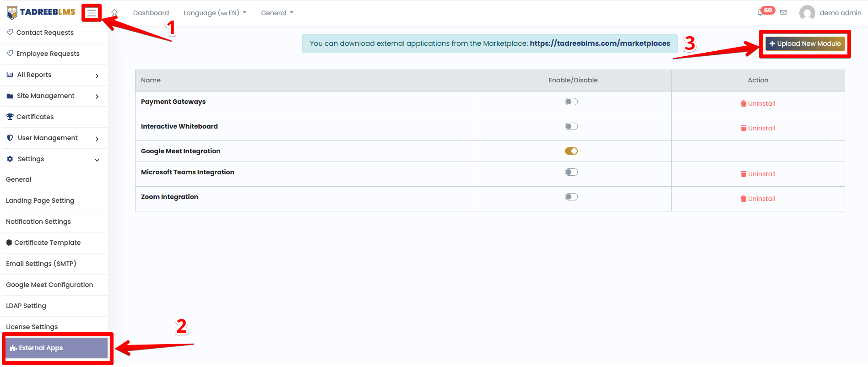Open Google Meet Configuration
868x367 pixels.
click(49, 285)
